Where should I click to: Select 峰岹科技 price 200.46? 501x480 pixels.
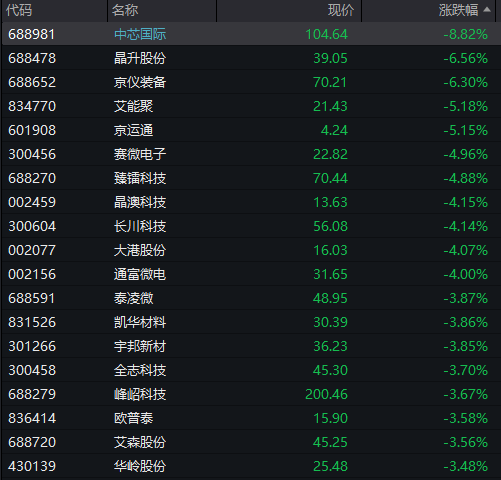click(327, 394)
